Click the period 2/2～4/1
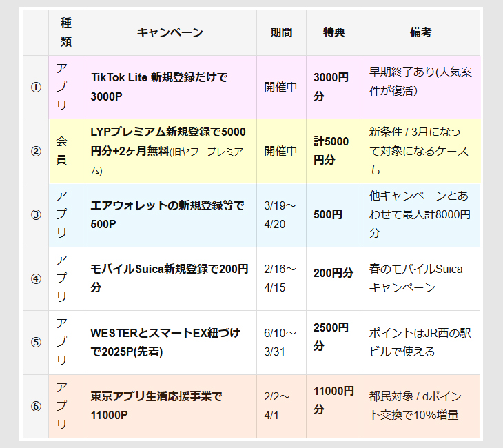The width and height of the screenshot is (503, 448). [277, 406]
